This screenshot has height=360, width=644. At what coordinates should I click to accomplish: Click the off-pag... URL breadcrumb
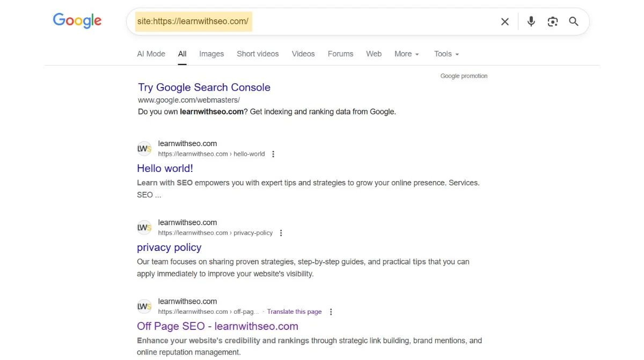coord(208,312)
